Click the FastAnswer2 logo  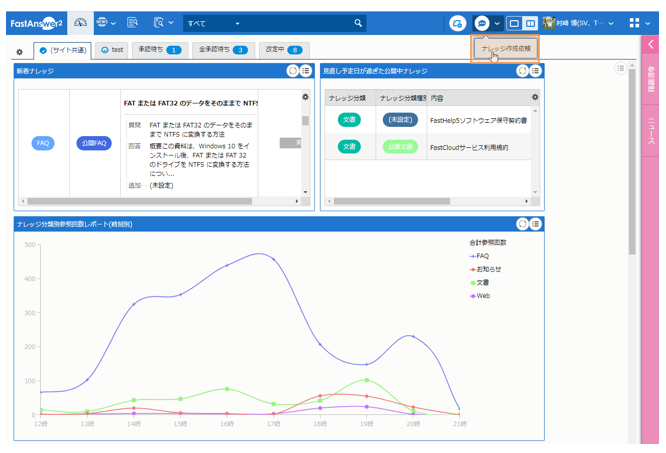coord(37,22)
